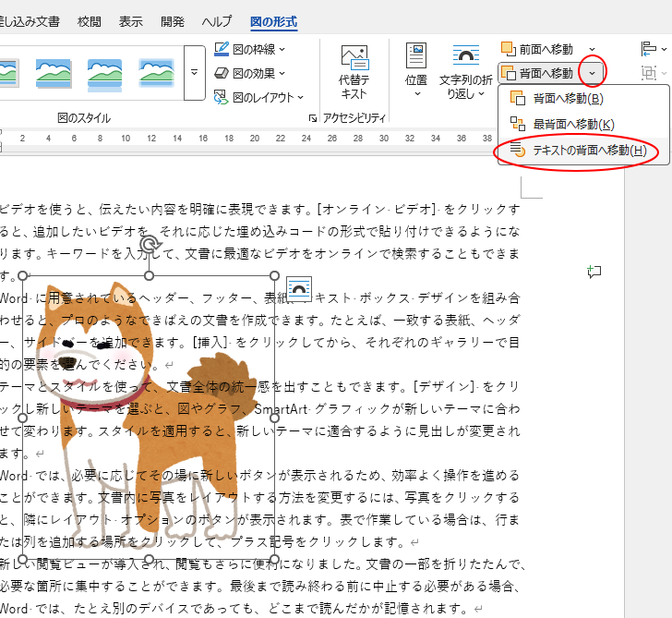This screenshot has height=618, width=672.
Task: Click the comment icon in the right margin
Action: pos(594,271)
